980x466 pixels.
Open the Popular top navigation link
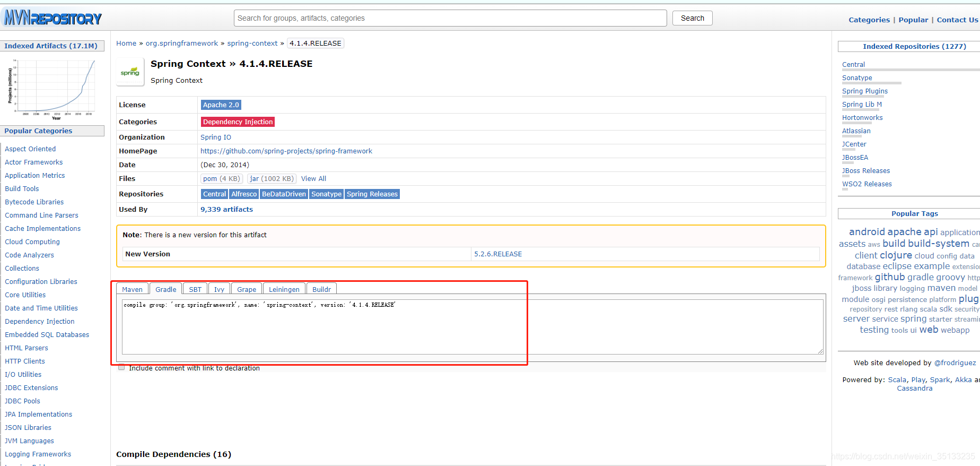point(913,20)
